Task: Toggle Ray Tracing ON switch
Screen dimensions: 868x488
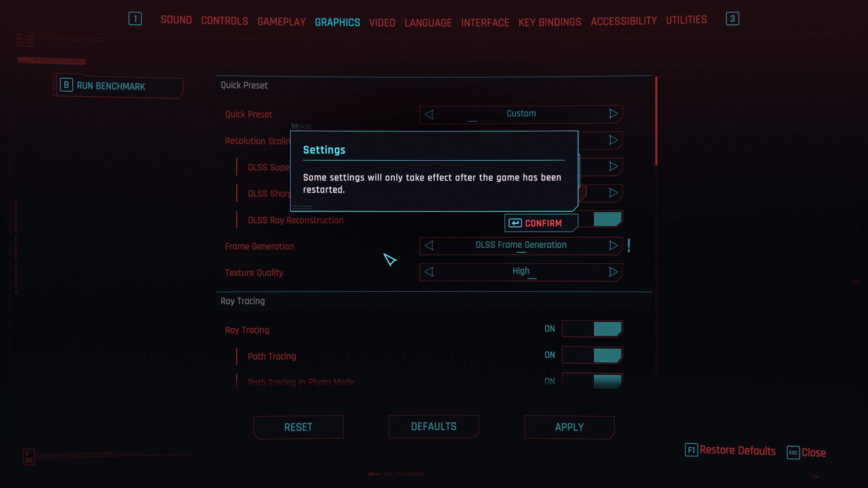Action: (592, 329)
